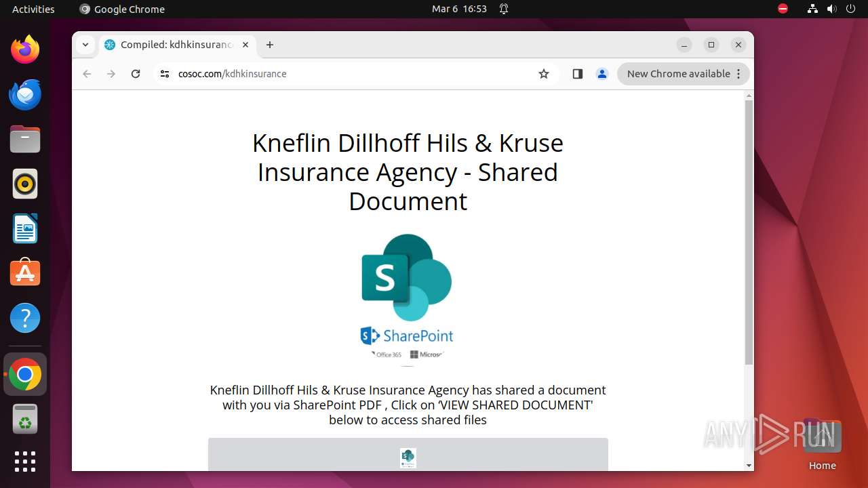868x488 pixels.
Task: Open Ubuntu Software store in dock
Action: tap(25, 273)
